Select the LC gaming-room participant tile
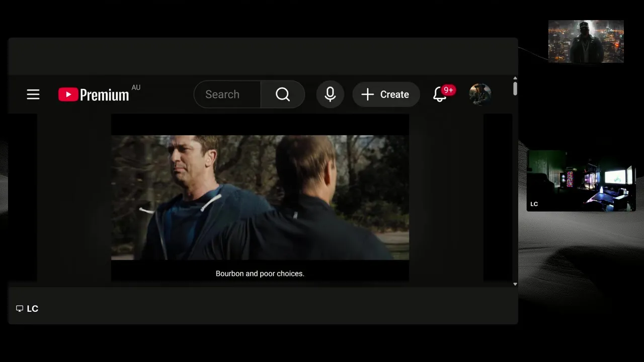Screen dimensions: 644x362 (581, 180)
